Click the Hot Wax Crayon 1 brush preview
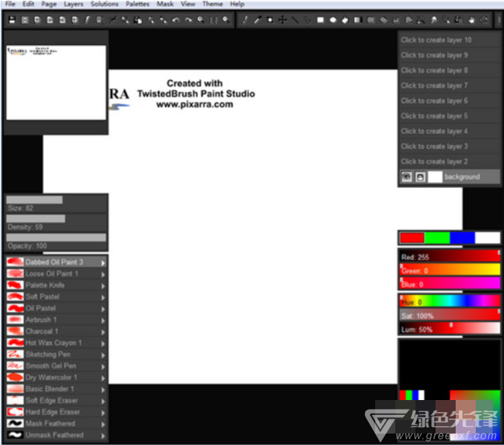504x445 pixels. [15, 343]
